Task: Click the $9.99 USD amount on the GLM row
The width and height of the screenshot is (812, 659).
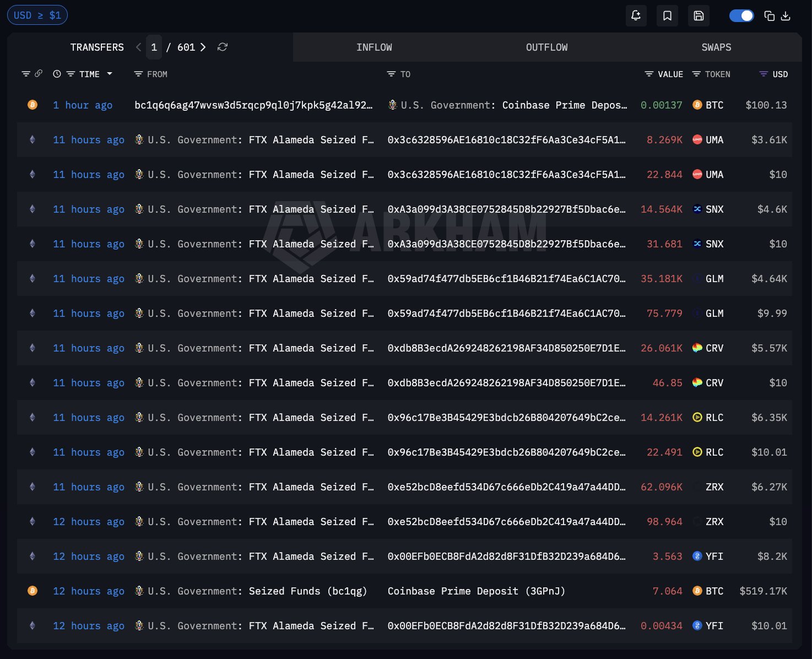Action: [x=772, y=314]
